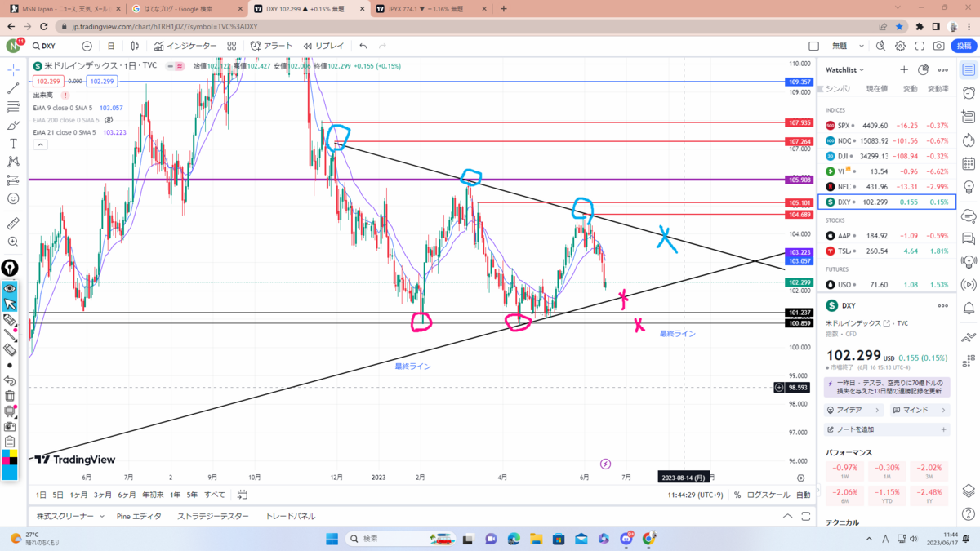This screenshot has width=980, height=551.
Task: Switch chart to fullscreen mode
Action: click(920, 47)
